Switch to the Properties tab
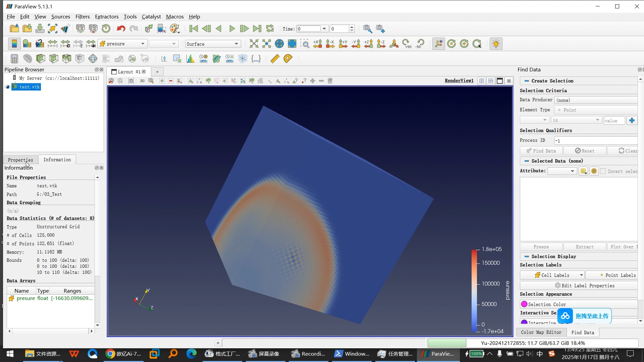Screen dimensions: 644x362 20,160
